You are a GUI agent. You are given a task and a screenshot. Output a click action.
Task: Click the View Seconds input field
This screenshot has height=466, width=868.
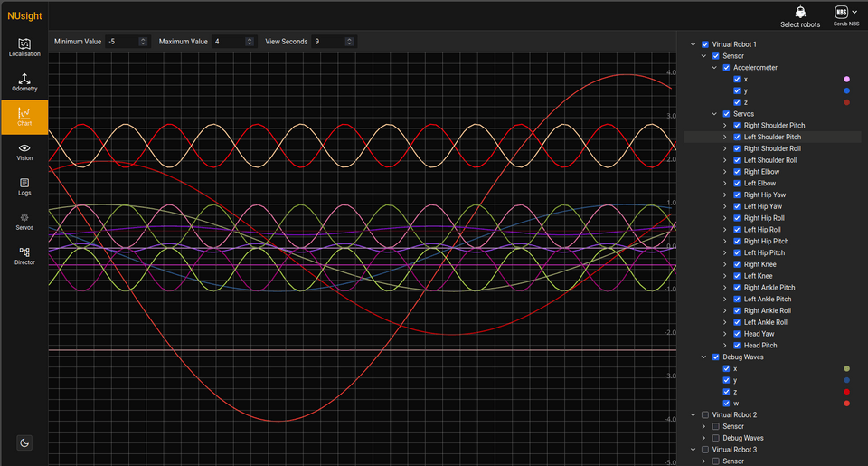tap(334, 42)
